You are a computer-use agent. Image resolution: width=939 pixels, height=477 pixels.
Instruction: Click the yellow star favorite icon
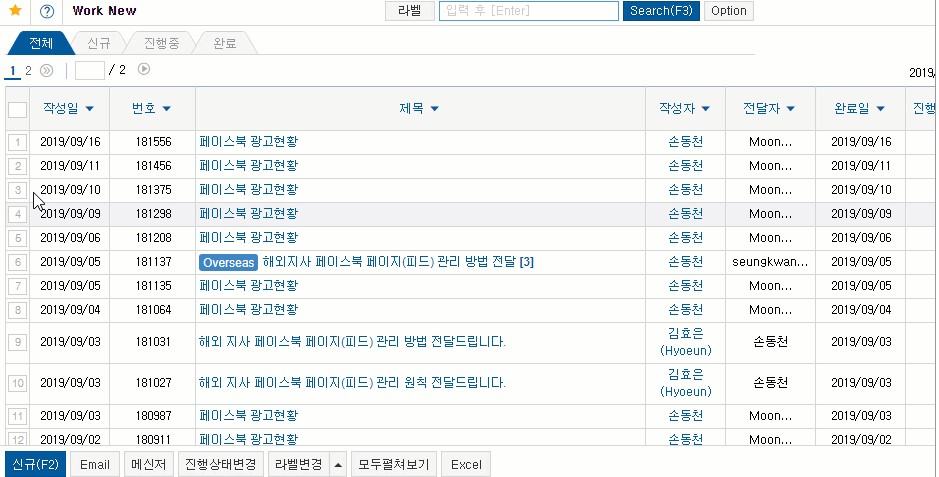pos(16,10)
